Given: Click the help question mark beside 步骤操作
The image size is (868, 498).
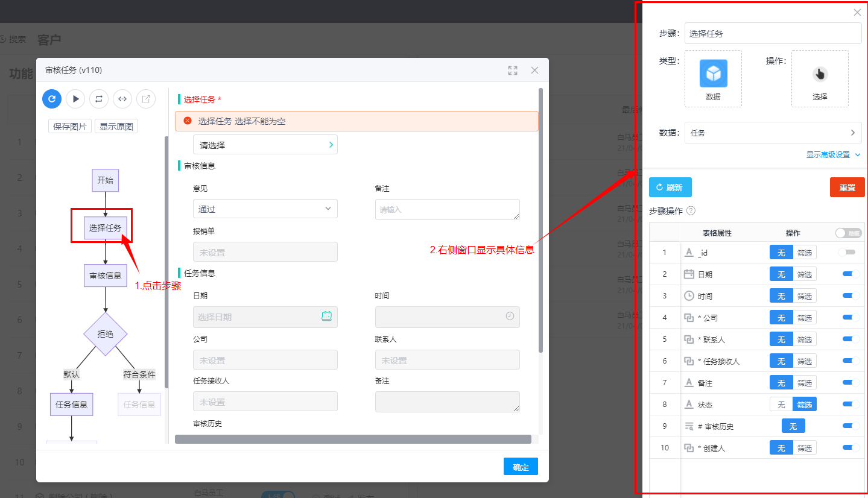Looking at the screenshot, I should coord(691,211).
